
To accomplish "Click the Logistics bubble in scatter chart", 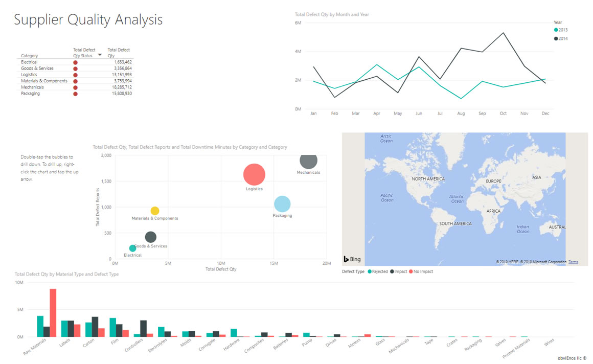I will (254, 174).
